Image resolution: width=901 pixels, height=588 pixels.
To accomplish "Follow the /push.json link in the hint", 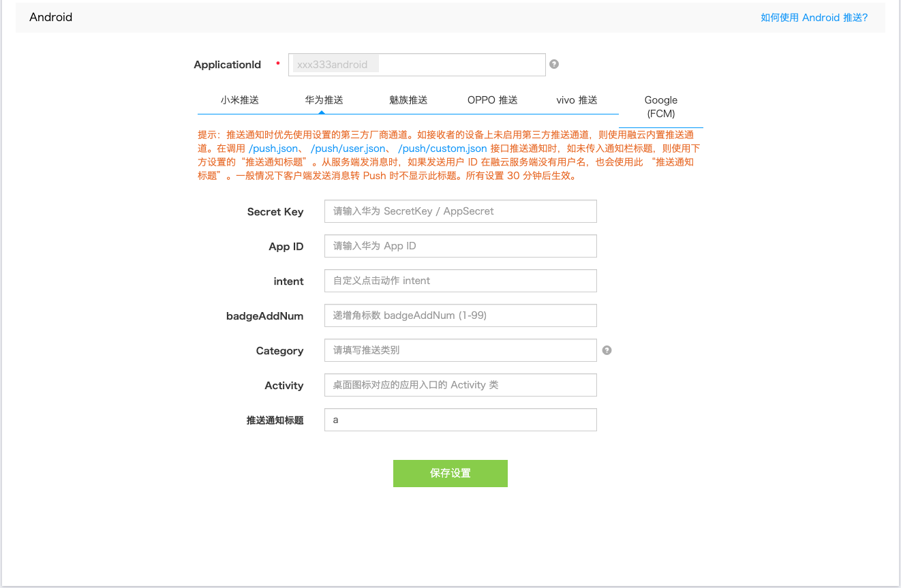I will coord(273,148).
